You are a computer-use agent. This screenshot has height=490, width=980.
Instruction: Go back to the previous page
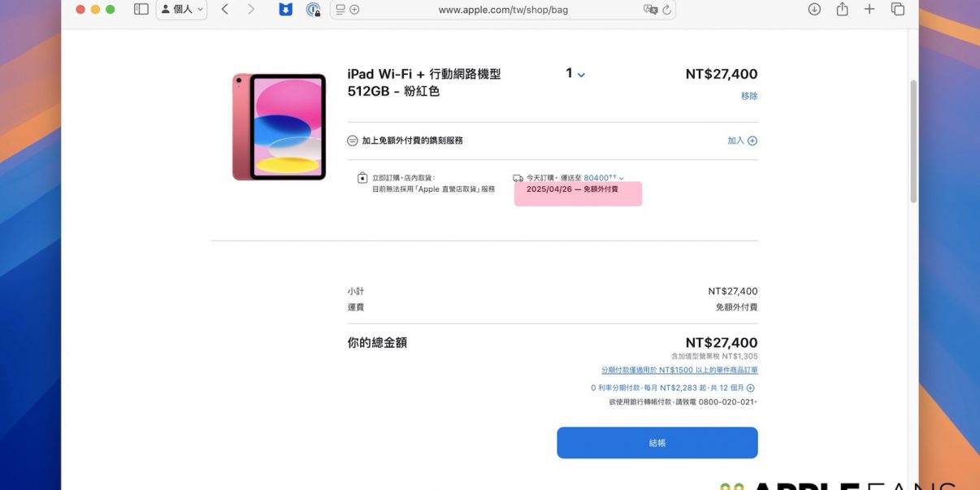point(225,9)
